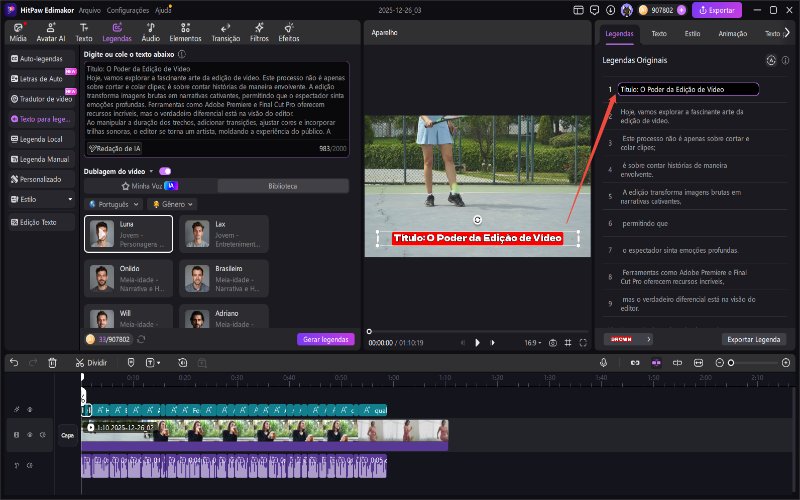Expand Dublagem do vídeo dropdown arrow

(151, 171)
